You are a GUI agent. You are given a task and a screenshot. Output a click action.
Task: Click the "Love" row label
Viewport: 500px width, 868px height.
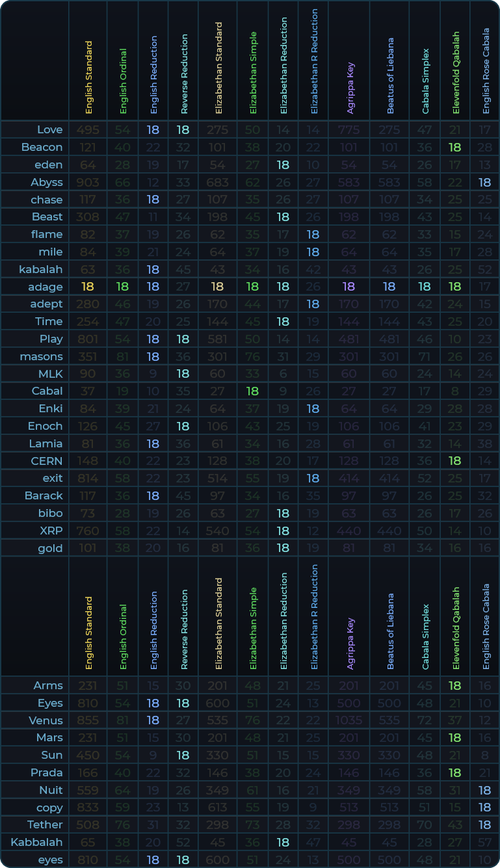point(49,129)
